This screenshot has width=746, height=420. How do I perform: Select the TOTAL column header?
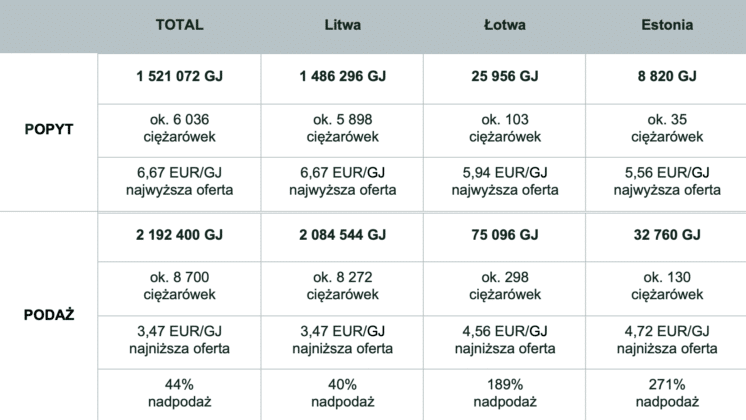pos(179,25)
